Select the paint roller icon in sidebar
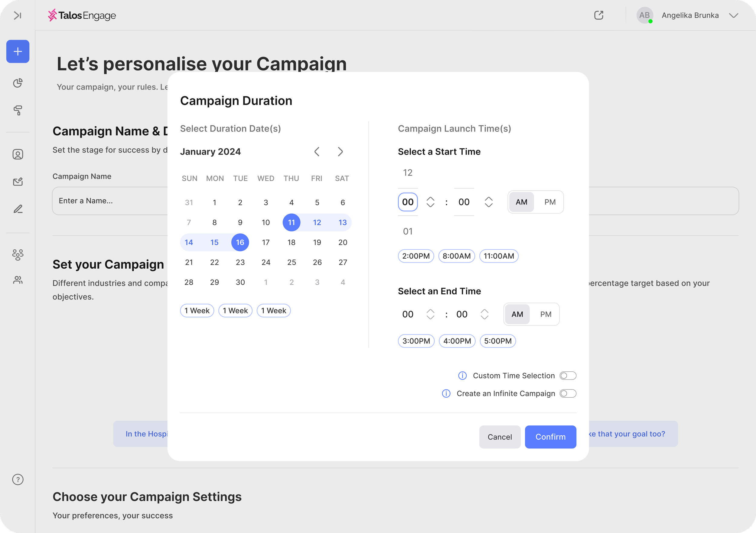The height and width of the screenshot is (533, 756). [18, 110]
